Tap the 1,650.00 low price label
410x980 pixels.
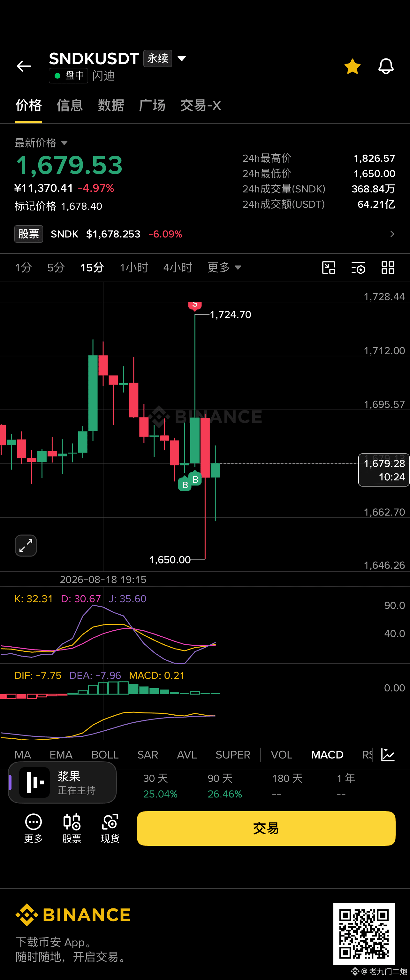click(170, 560)
